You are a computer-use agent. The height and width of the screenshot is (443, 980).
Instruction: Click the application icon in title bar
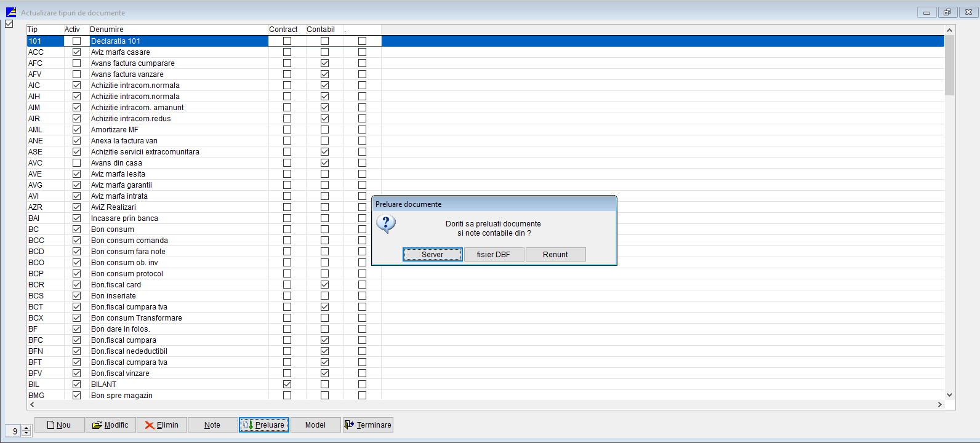pyautogui.click(x=11, y=12)
